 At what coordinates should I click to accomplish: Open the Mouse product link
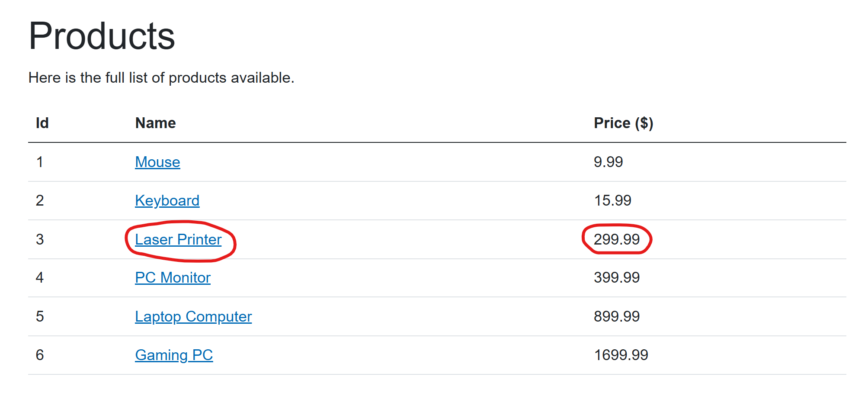click(x=157, y=162)
